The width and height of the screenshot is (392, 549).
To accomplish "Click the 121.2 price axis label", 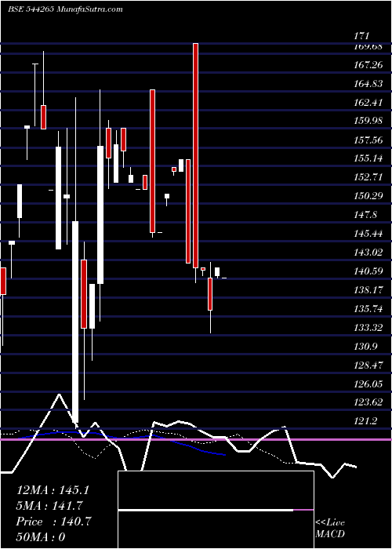I will (x=365, y=421).
